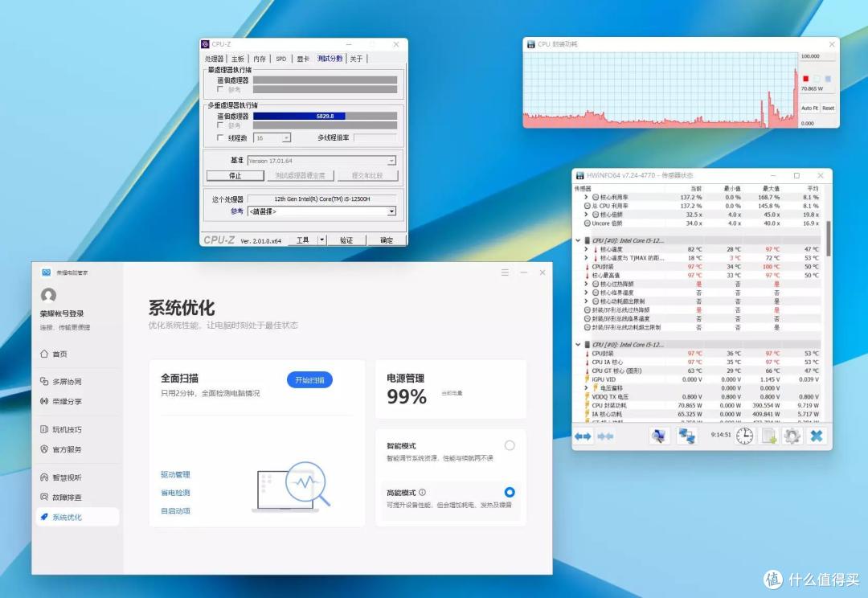Open the 参考 <請選擇> dropdown in CPU-Z

321,211
